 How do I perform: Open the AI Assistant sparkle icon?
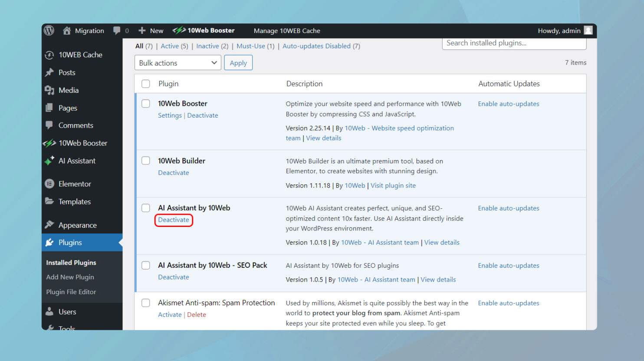click(x=49, y=161)
